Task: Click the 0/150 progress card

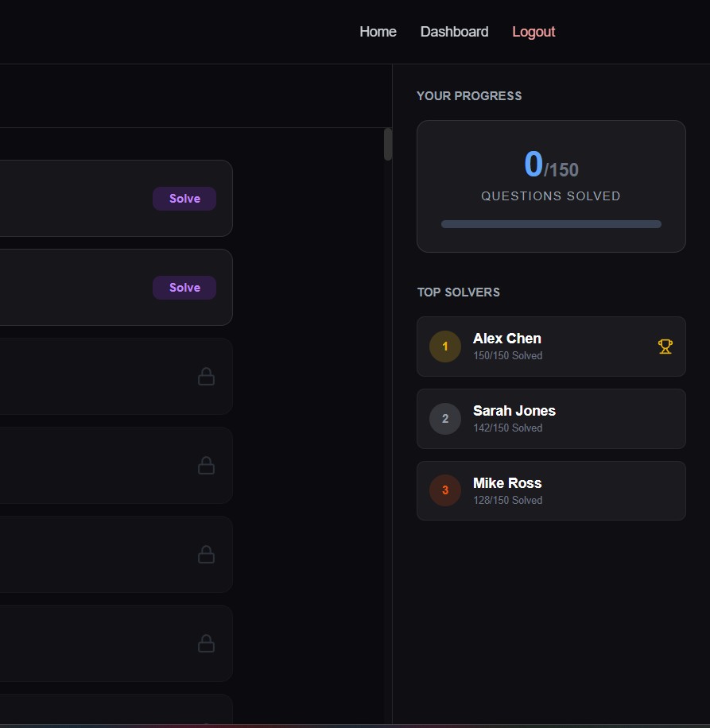Action: (550, 186)
